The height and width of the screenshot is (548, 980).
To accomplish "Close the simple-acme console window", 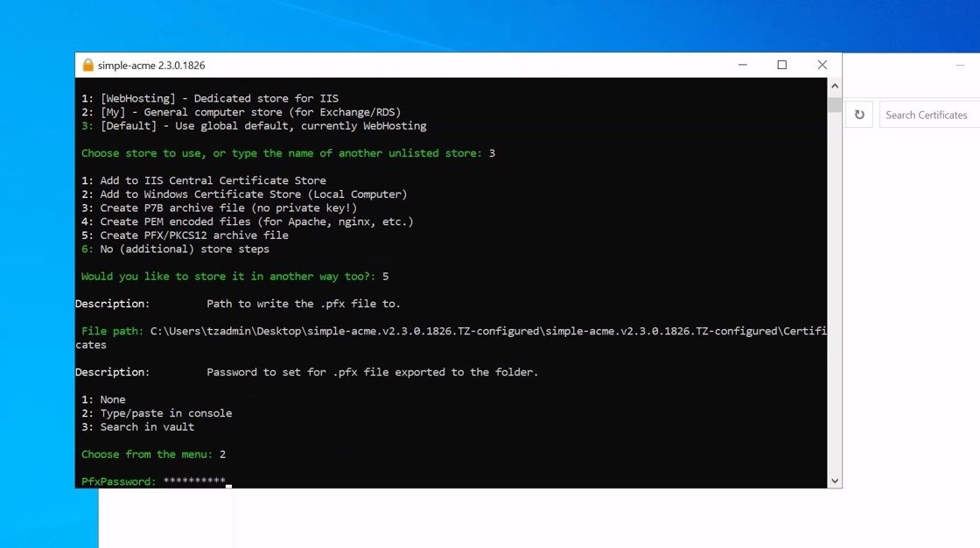I will (x=822, y=65).
